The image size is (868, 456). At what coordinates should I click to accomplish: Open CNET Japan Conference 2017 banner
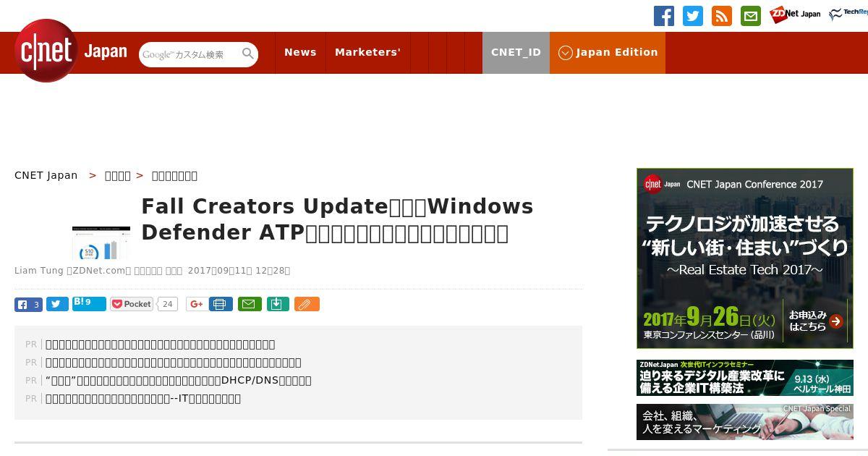745,258
